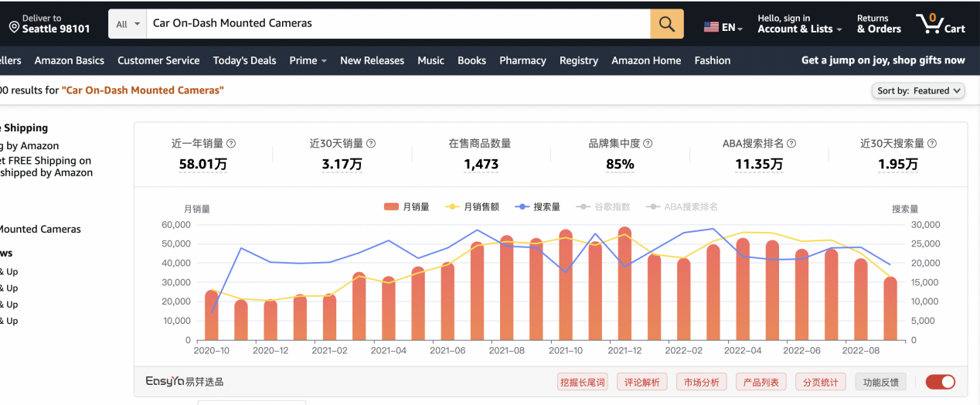
Task: Open Registry in the nav bar
Action: [579, 60]
